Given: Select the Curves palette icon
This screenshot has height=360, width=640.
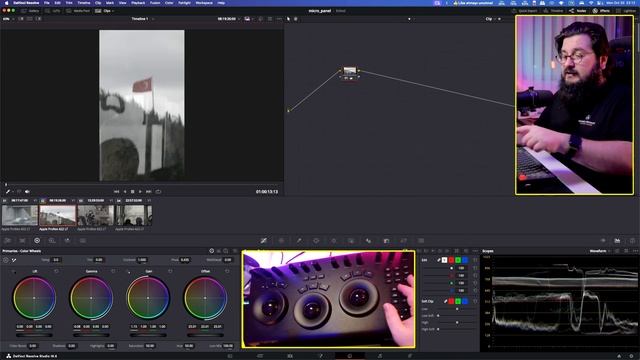Looking at the screenshot, I should point(264,241).
